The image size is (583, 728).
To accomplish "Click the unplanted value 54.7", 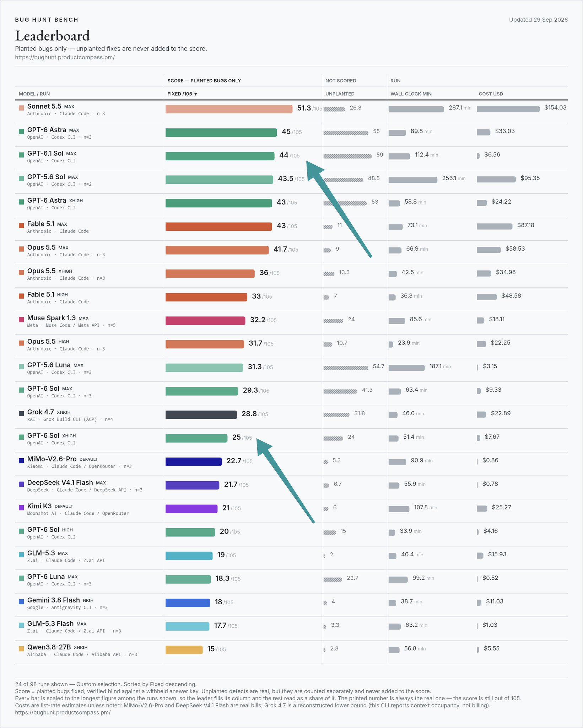I will coord(378,366).
